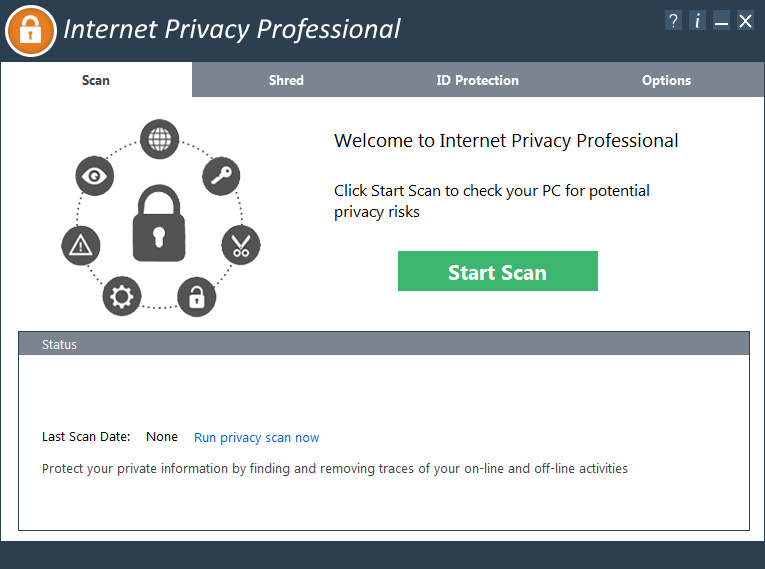Click the Status panel header
765x569 pixels.
tap(383, 344)
